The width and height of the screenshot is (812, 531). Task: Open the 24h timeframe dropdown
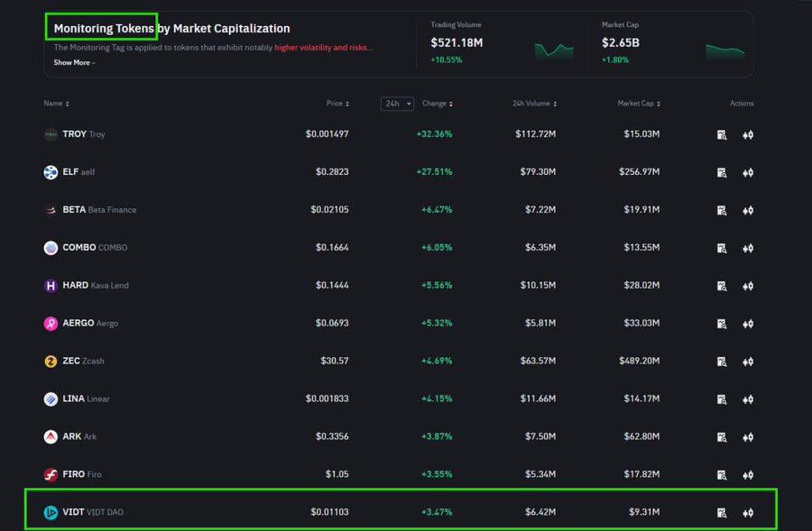click(x=397, y=104)
